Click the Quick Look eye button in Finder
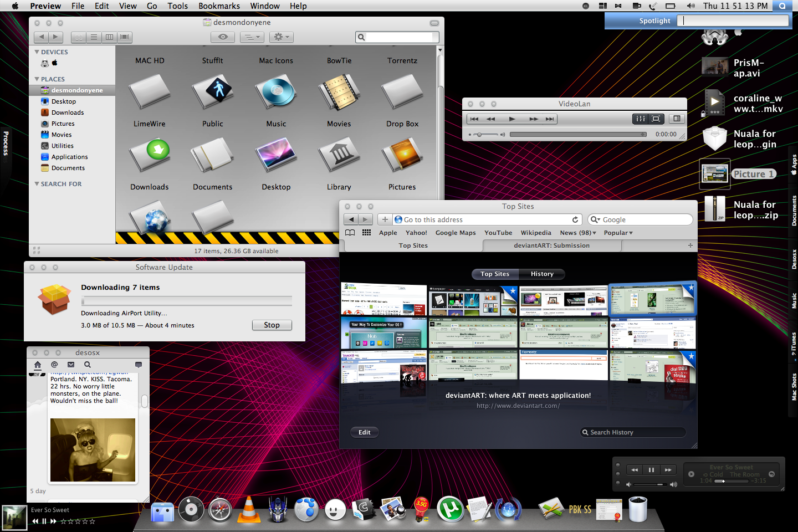This screenshot has height=532, width=798. point(223,37)
